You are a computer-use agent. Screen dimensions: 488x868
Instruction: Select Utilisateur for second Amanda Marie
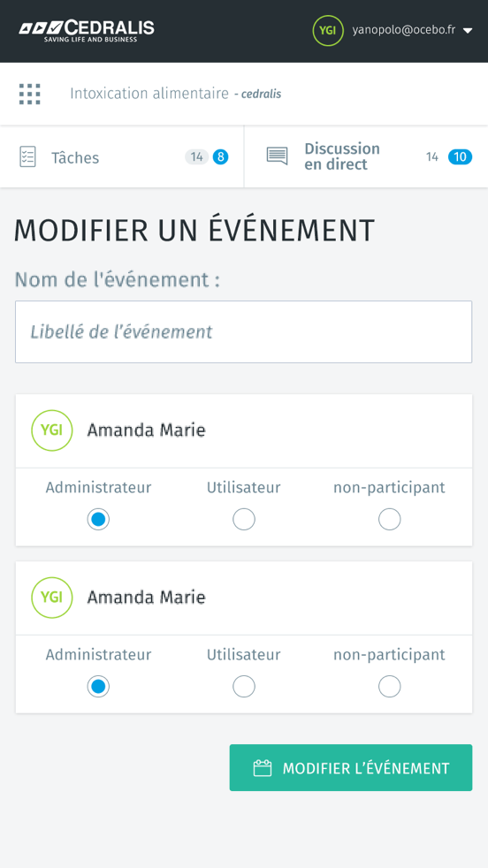click(244, 687)
